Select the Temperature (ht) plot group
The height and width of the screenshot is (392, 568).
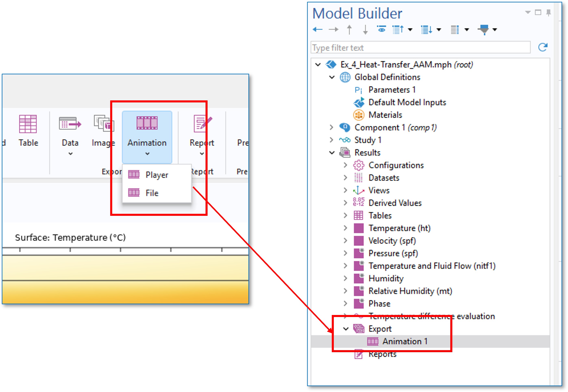pyautogui.click(x=399, y=228)
